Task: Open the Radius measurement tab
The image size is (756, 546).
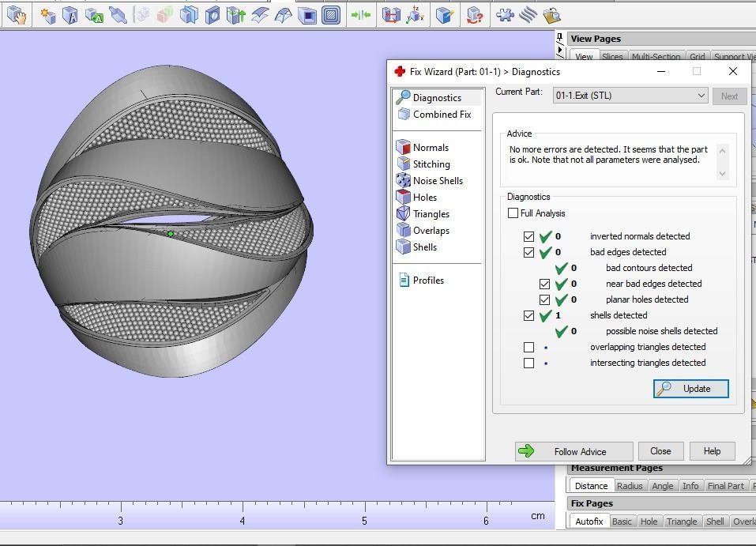Action: tap(630, 486)
